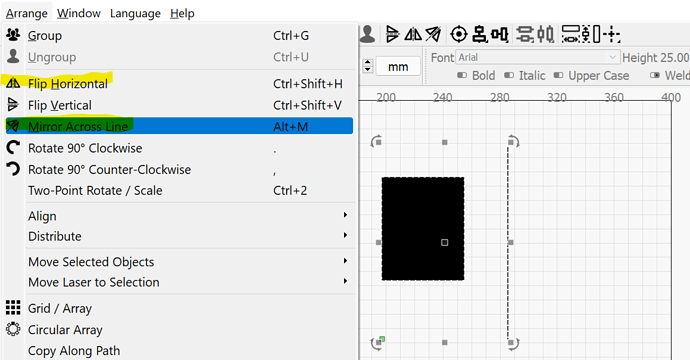The image size is (690, 360).
Task: Click the up arrow of the stepper next to mm
Action: pos(368,62)
